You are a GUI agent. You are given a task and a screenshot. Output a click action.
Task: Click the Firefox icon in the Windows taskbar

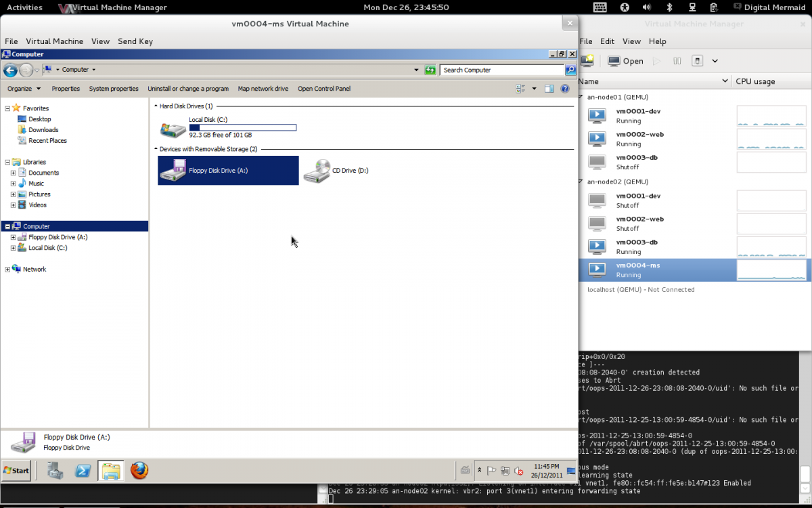click(x=139, y=471)
